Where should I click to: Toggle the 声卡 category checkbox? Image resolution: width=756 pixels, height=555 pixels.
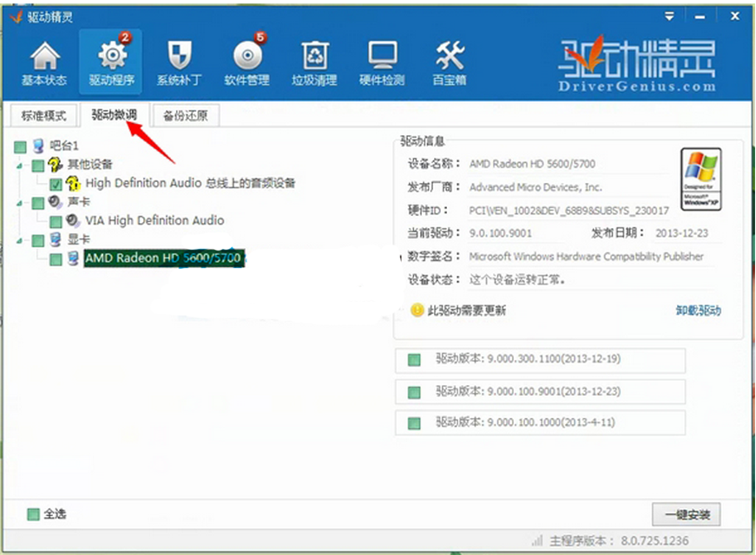click(37, 203)
